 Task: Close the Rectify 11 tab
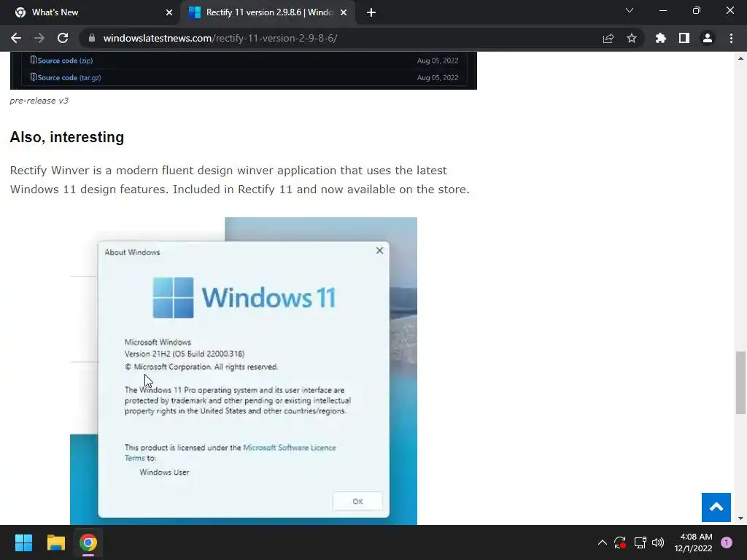tap(344, 12)
